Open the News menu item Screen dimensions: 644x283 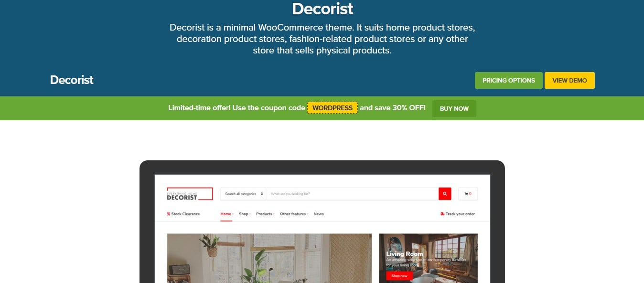(319, 214)
